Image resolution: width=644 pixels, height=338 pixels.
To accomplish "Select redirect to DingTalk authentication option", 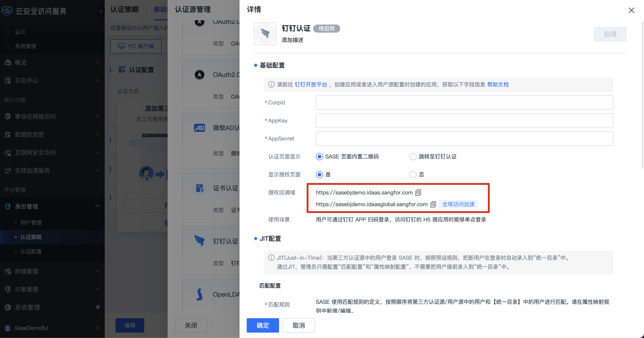I will (413, 157).
